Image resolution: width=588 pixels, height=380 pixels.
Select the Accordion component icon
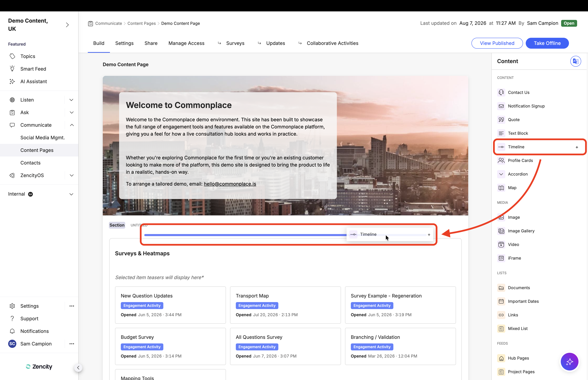(x=501, y=174)
